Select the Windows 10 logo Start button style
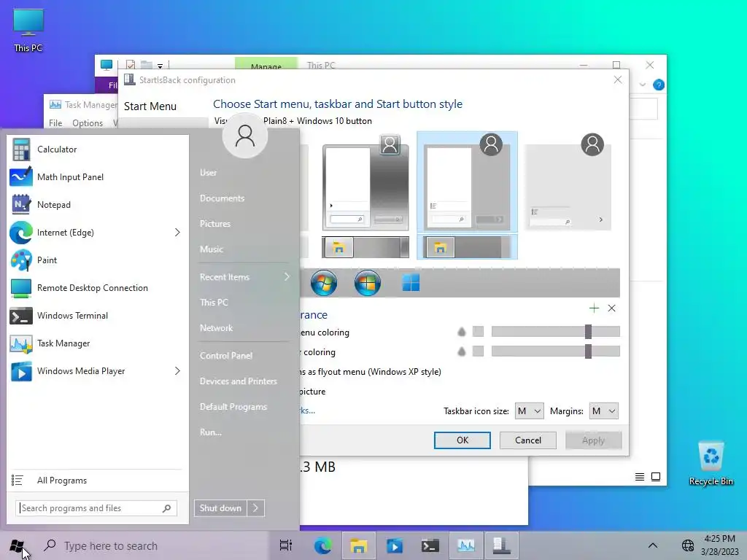The height and width of the screenshot is (560, 747). [411, 283]
